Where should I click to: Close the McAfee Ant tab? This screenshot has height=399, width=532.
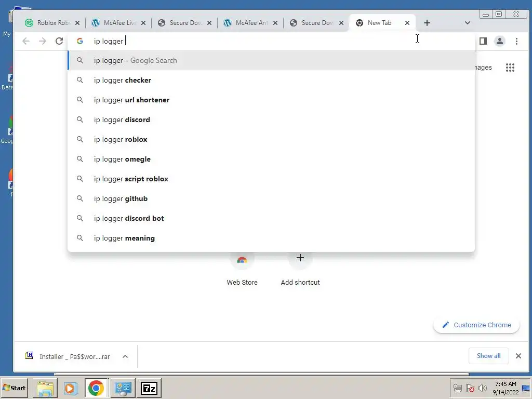275,23
